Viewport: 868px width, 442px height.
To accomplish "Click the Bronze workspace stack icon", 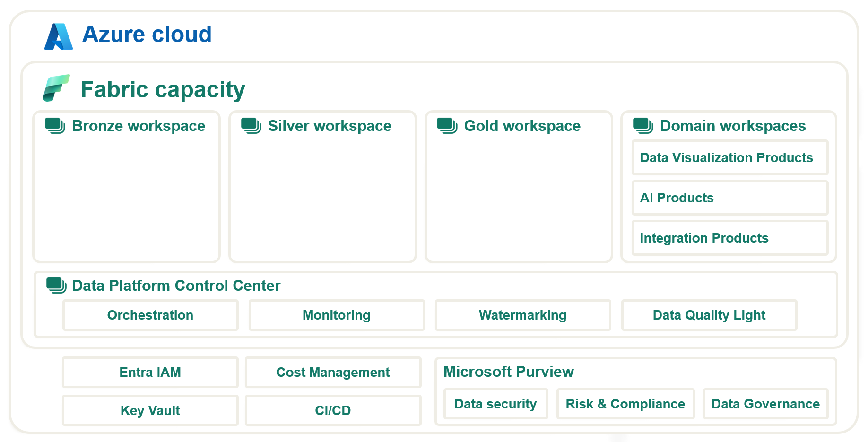I will pyautogui.click(x=55, y=126).
